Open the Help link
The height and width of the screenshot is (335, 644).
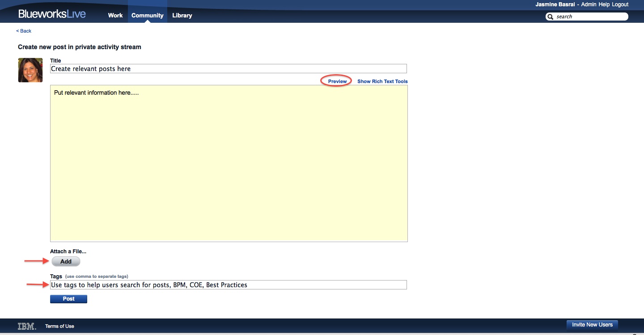coord(604,4)
